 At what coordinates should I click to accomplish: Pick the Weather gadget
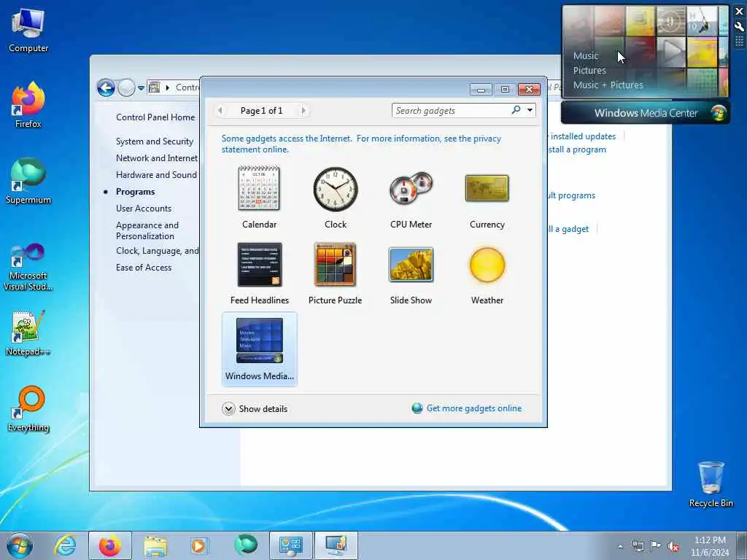[487, 273]
